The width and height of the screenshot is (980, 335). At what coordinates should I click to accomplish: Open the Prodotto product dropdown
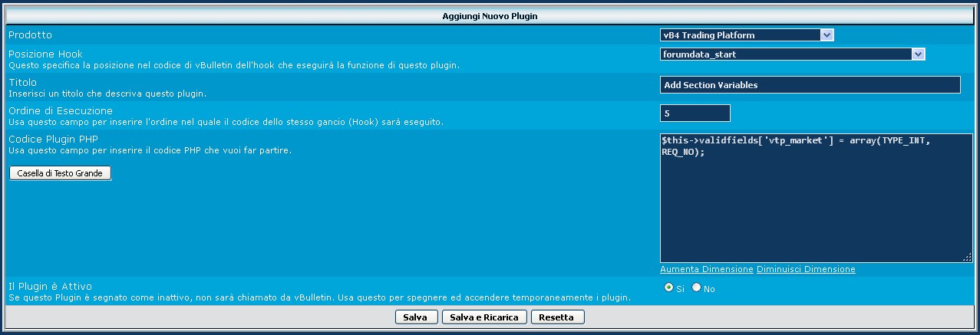coord(746,35)
